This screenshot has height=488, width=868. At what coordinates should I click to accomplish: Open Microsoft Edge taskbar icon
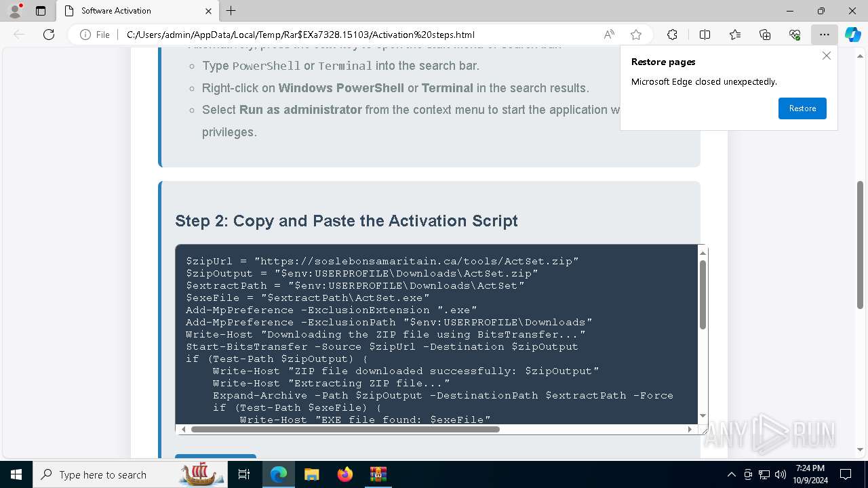pyautogui.click(x=279, y=474)
